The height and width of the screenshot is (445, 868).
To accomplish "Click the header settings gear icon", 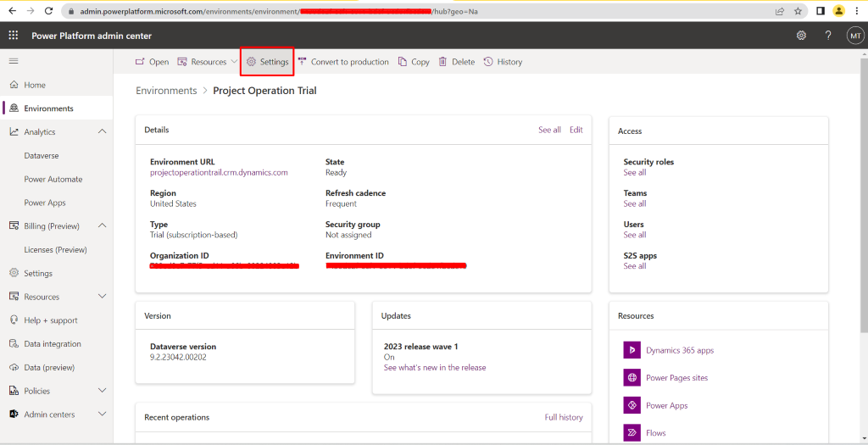I will 801,36.
